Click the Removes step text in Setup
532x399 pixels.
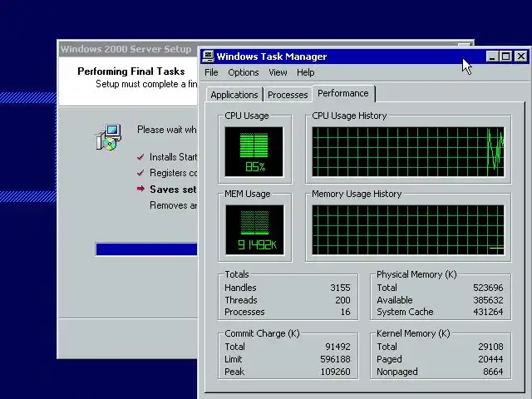click(173, 205)
